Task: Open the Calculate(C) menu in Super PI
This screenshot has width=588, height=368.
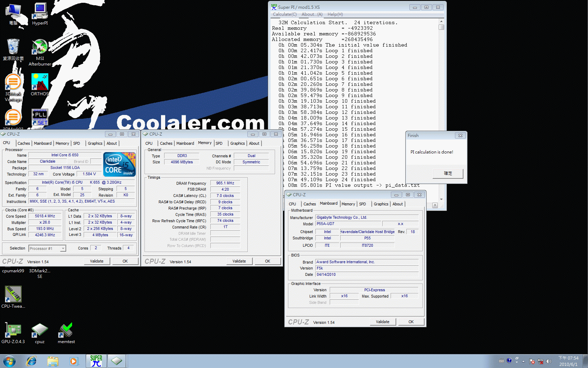Action: (285, 14)
